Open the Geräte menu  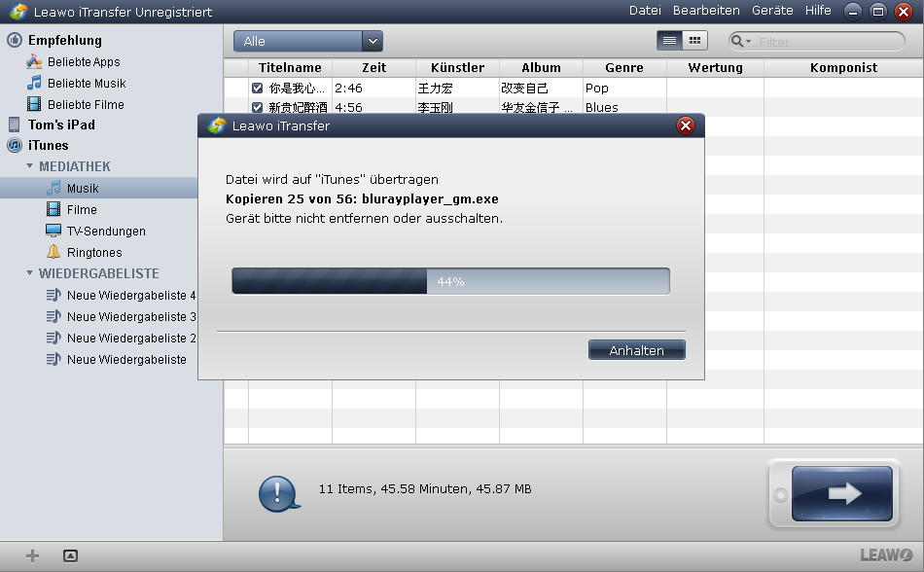click(772, 11)
